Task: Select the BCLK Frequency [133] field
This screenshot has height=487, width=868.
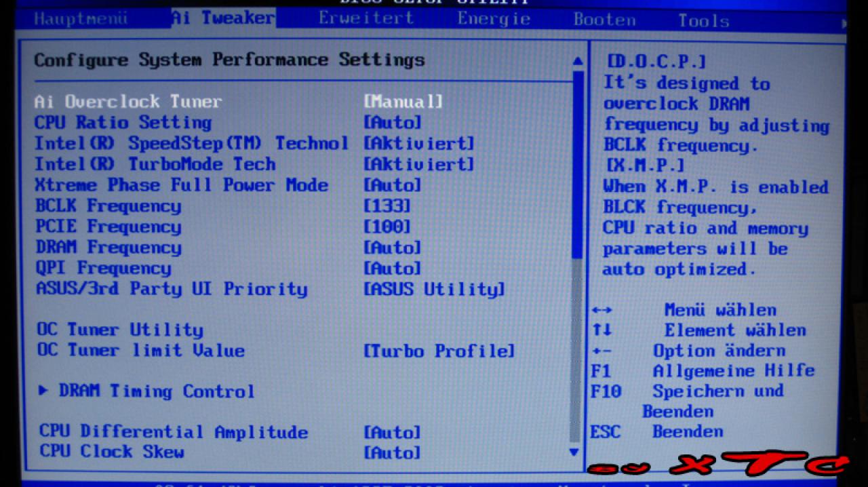Action: point(387,206)
